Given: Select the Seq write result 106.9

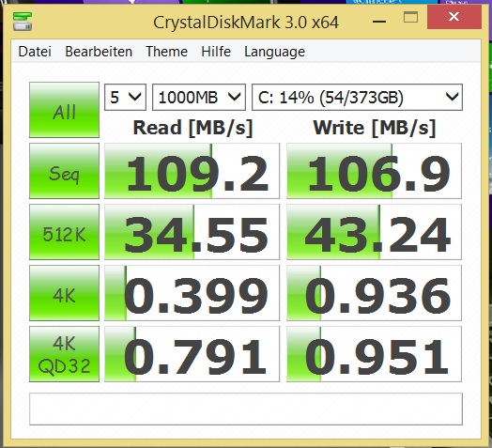Looking at the screenshot, I should click(374, 171).
